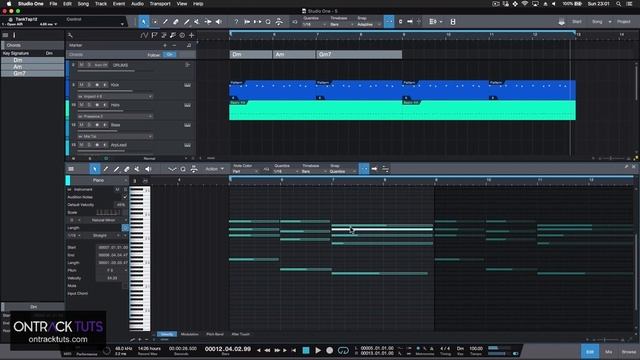Viewport: 640px width, 360px height.
Task: Select the Gm7 chord event on chord track
Action: tap(359, 54)
